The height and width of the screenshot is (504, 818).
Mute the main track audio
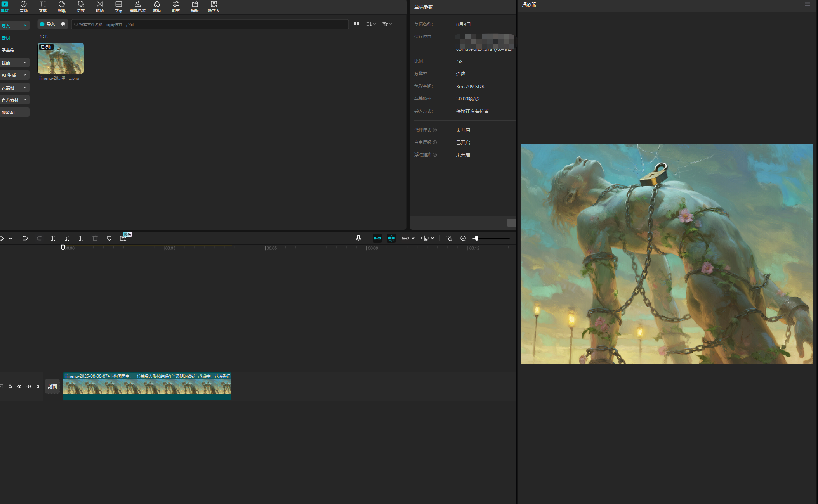point(29,386)
